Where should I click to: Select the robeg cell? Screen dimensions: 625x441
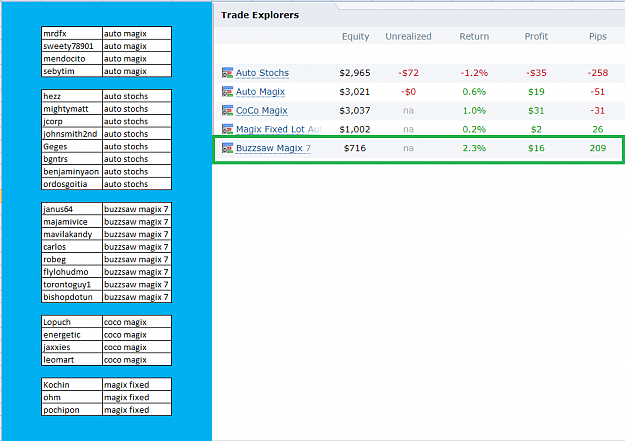pos(72,259)
